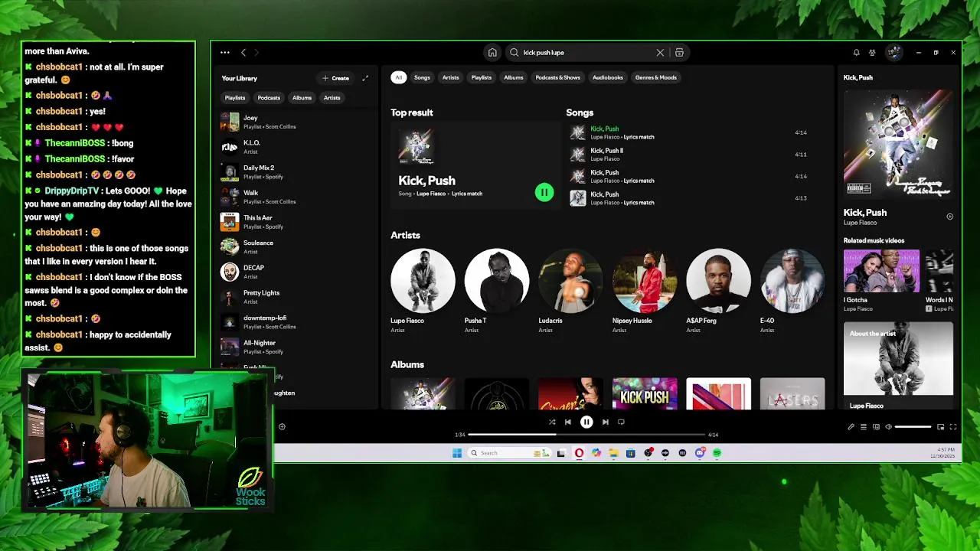Open the lyrics microphone icon

pos(851,427)
